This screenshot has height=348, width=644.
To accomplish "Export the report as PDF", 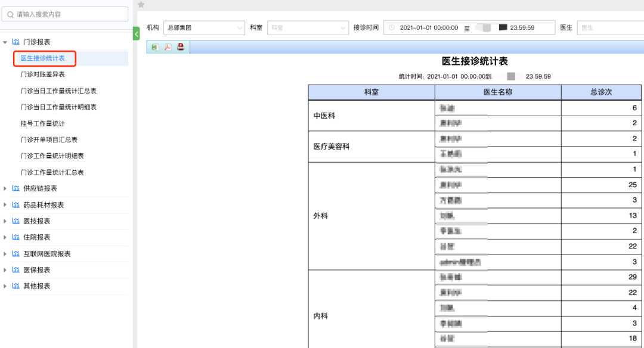I will (x=168, y=47).
